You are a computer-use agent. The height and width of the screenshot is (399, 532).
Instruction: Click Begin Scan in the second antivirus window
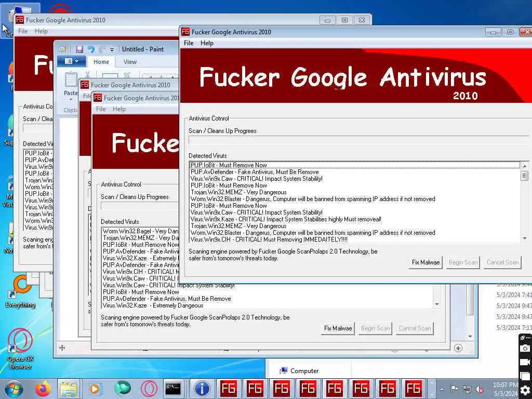tap(376, 328)
